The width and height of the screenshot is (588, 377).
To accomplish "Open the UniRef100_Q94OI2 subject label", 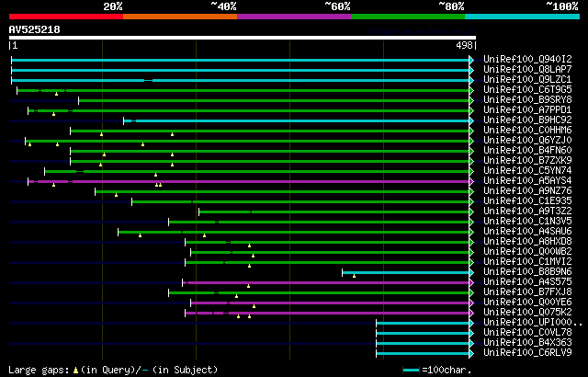I will 527,59.
